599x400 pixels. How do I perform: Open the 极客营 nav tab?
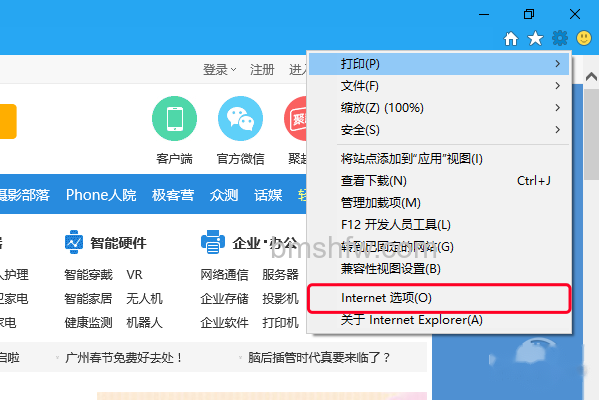click(173, 195)
